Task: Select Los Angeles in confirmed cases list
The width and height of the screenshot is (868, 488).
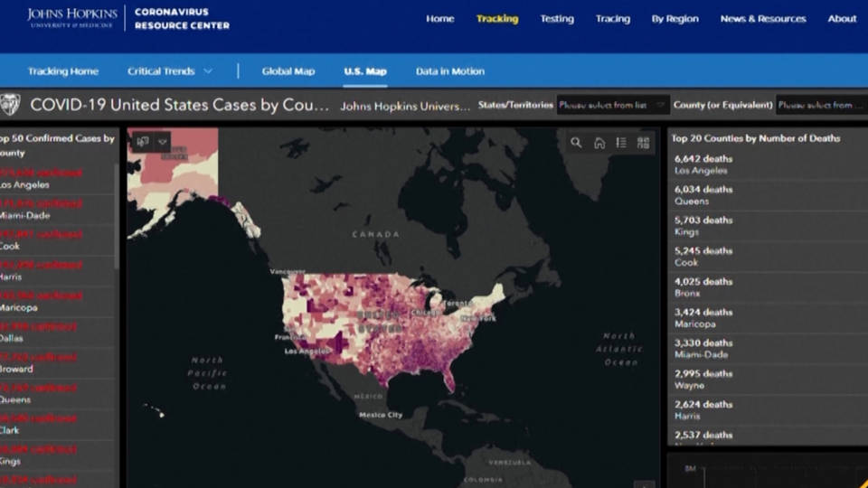Action: click(x=57, y=178)
